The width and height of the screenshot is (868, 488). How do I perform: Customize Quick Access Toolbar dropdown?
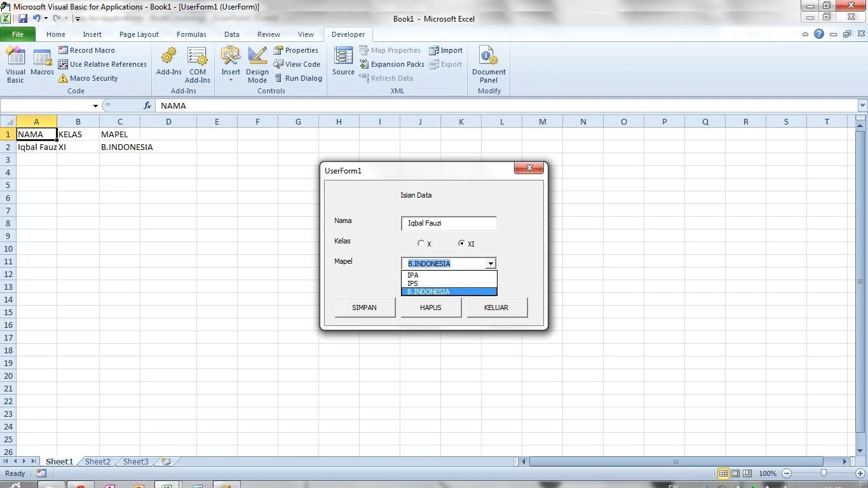(x=78, y=18)
